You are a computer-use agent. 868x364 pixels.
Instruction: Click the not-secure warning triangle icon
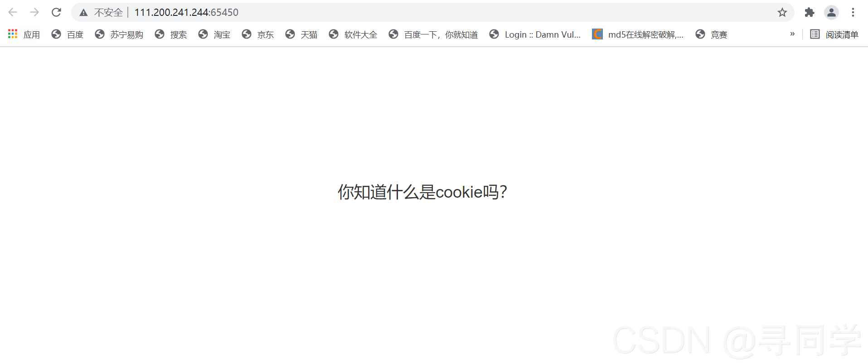(83, 13)
